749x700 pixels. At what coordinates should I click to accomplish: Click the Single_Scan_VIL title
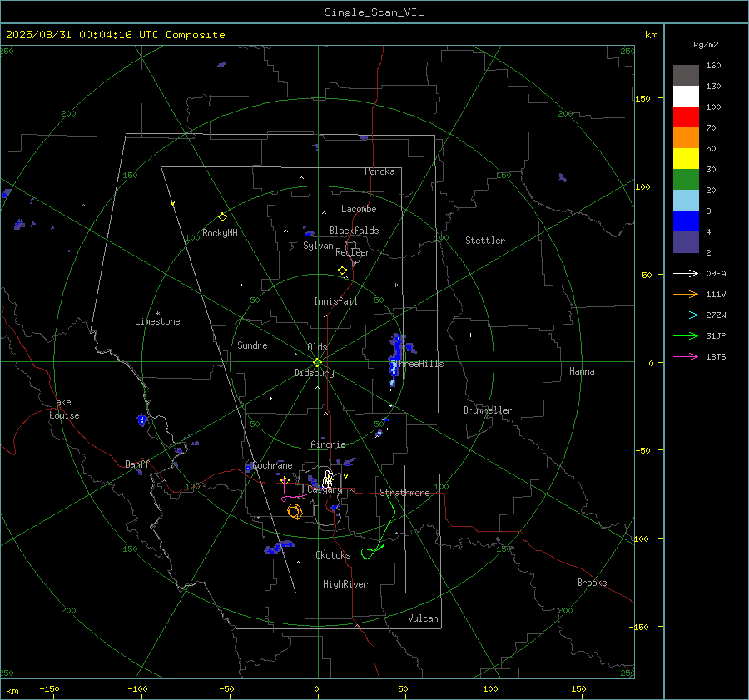[x=374, y=12]
